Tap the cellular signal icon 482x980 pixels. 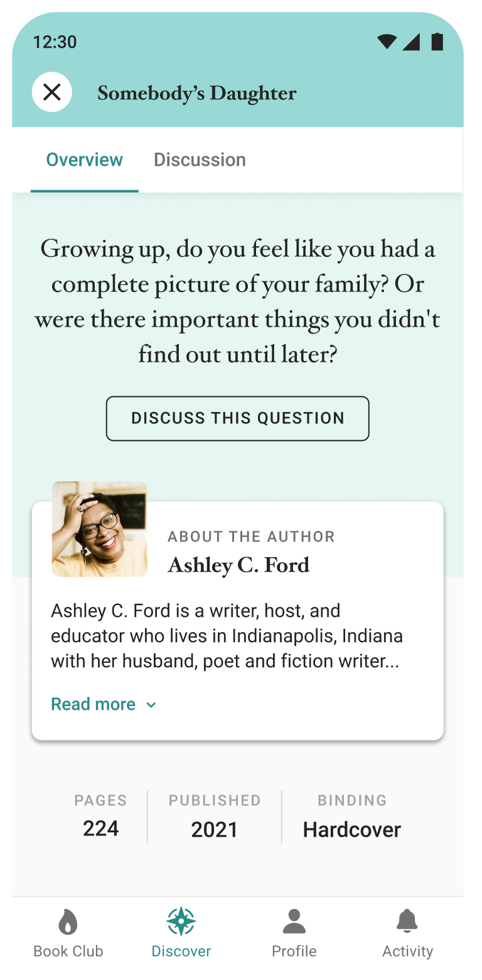pyautogui.click(x=411, y=42)
